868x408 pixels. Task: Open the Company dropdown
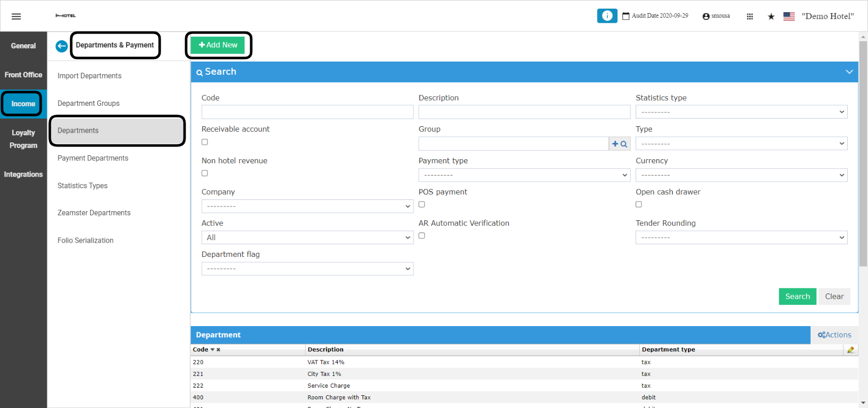pos(307,206)
